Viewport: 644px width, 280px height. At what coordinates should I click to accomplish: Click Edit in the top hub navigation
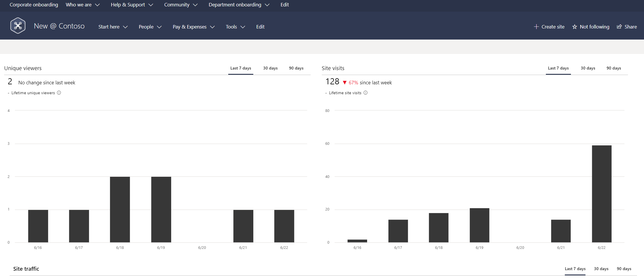click(285, 5)
